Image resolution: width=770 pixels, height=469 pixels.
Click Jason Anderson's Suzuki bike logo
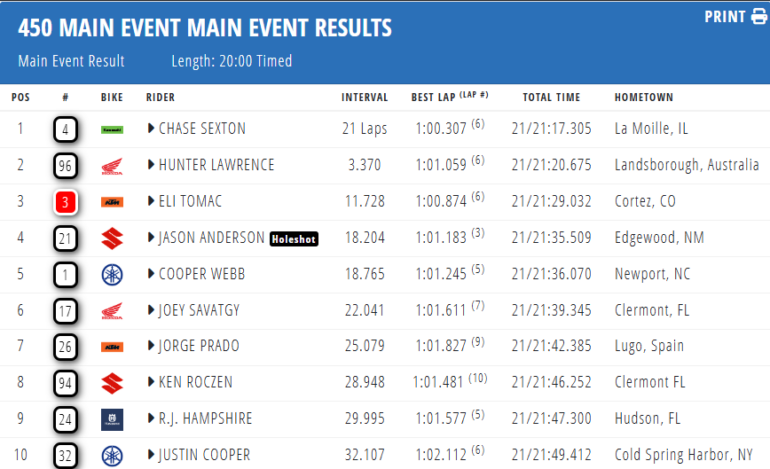(112, 238)
